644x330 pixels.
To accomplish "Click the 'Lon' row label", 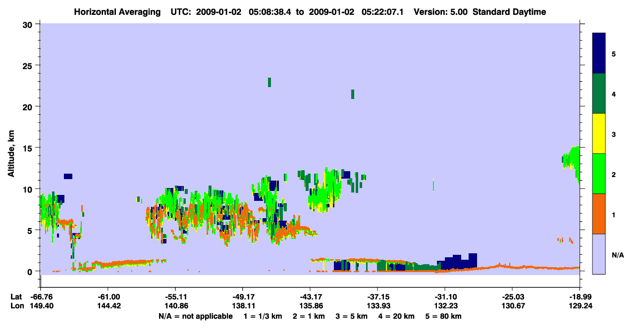I will point(16,306).
